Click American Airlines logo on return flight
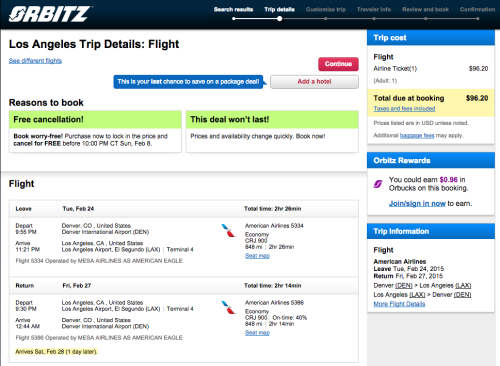 tap(229, 307)
